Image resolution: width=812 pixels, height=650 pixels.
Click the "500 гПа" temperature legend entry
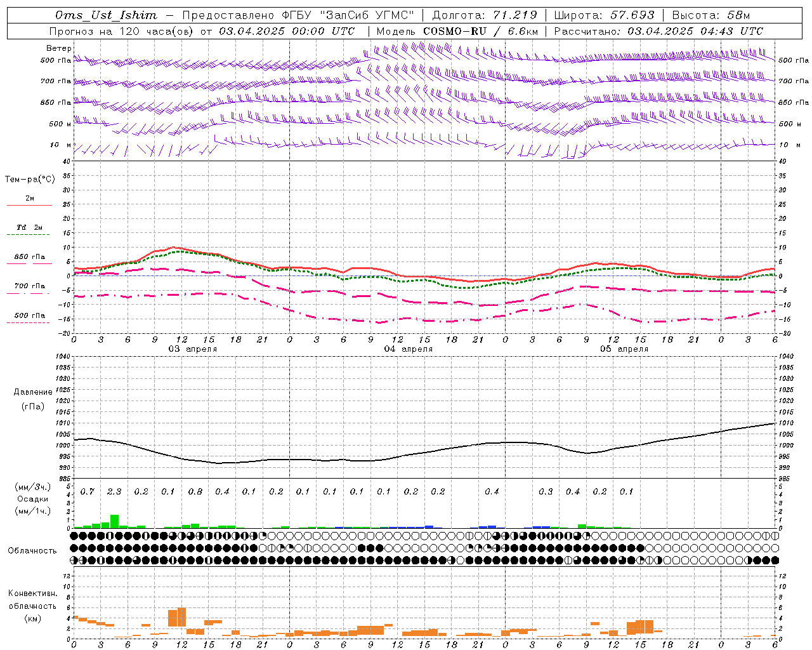coord(29,315)
